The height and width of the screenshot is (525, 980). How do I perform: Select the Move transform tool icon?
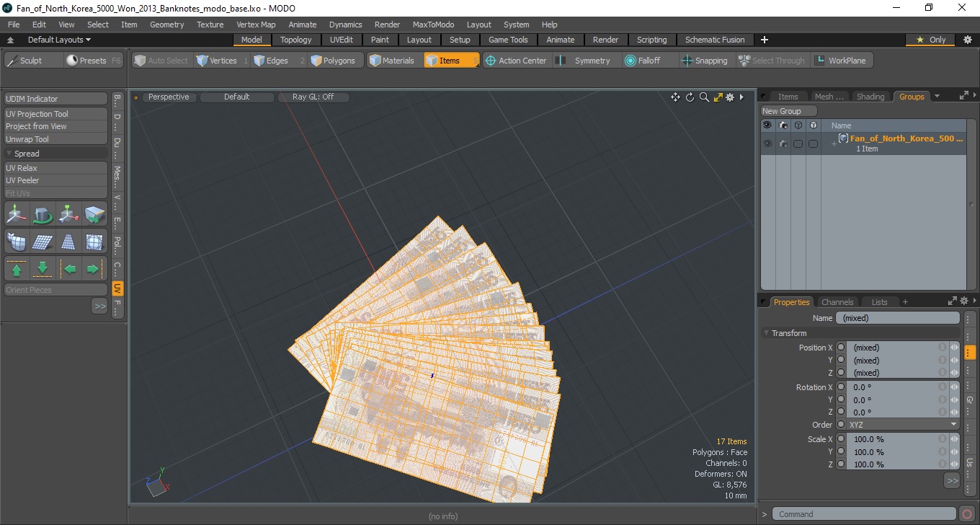coord(17,214)
